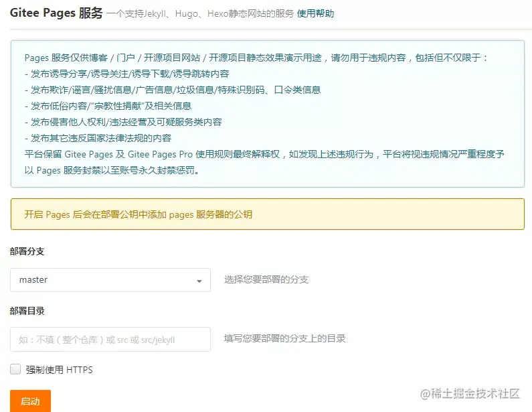This screenshot has width=532, height=412.
Task: Click the Gitee Pages 服务 heading
Action: coord(56,13)
